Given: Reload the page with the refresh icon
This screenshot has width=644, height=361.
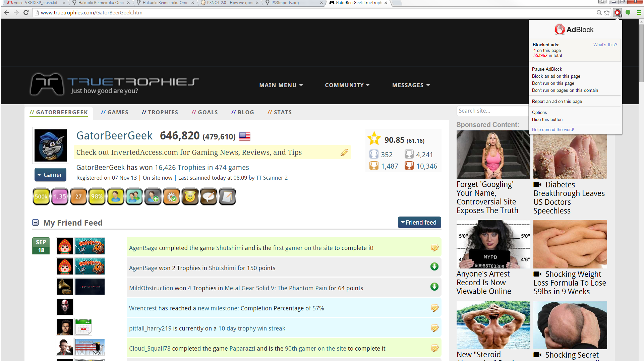Looking at the screenshot, I should 26,12.
